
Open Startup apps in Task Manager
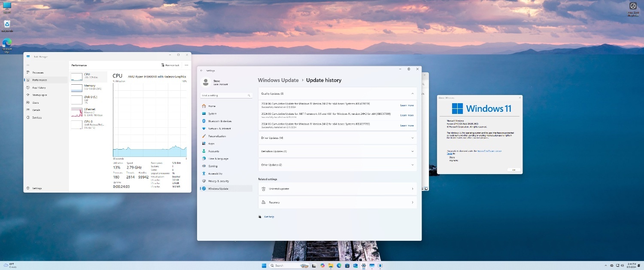click(x=39, y=95)
